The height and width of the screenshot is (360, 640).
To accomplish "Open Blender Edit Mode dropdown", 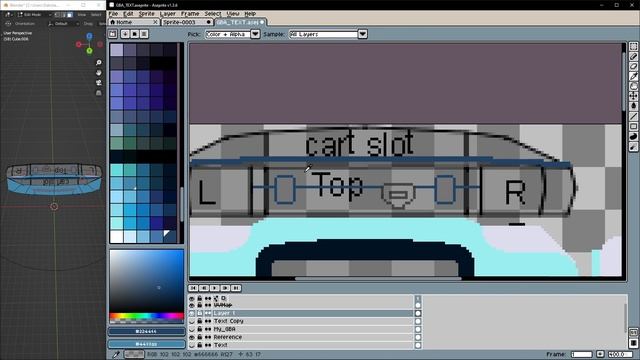I will point(35,15).
